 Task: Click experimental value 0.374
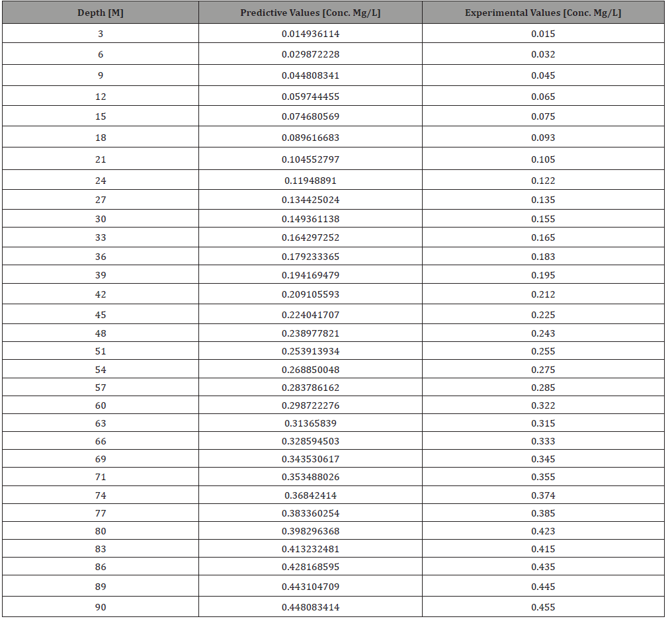pyautogui.click(x=543, y=495)
